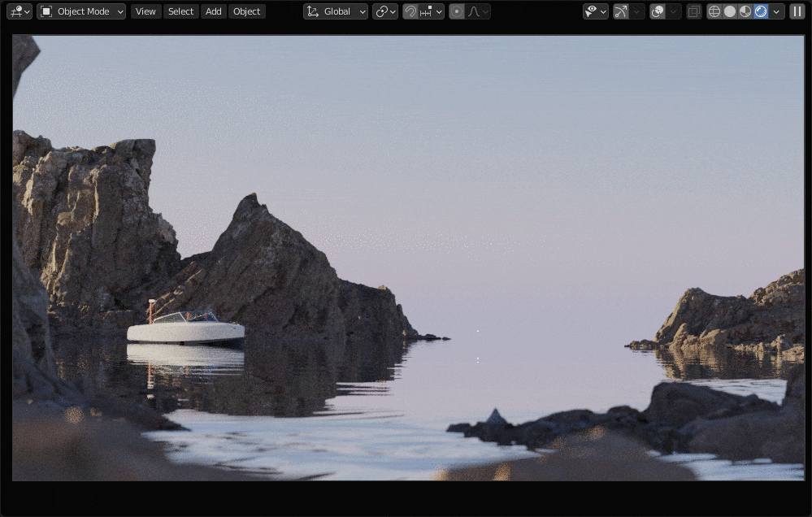Open the Object Mode dropdown
This screenshot has height=517, width=812.
(x=81, y=11)
